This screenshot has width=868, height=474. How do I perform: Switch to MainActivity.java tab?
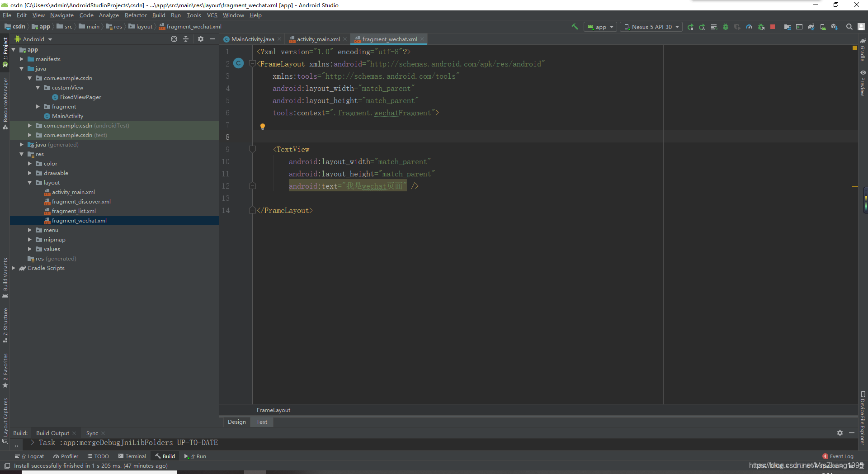252,39
